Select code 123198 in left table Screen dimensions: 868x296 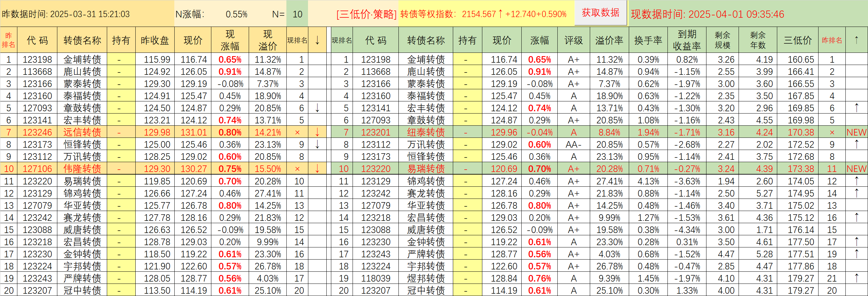pyautogui.click(x=37, y=59)
